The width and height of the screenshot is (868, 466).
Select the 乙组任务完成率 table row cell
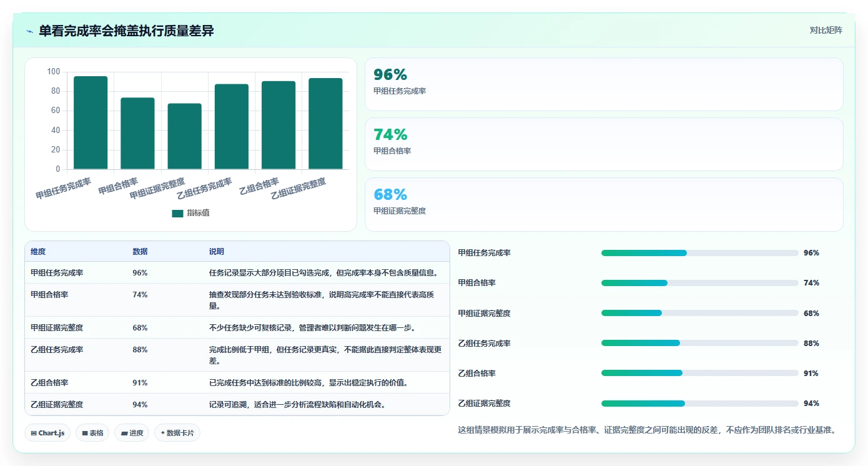pos(57,350)
